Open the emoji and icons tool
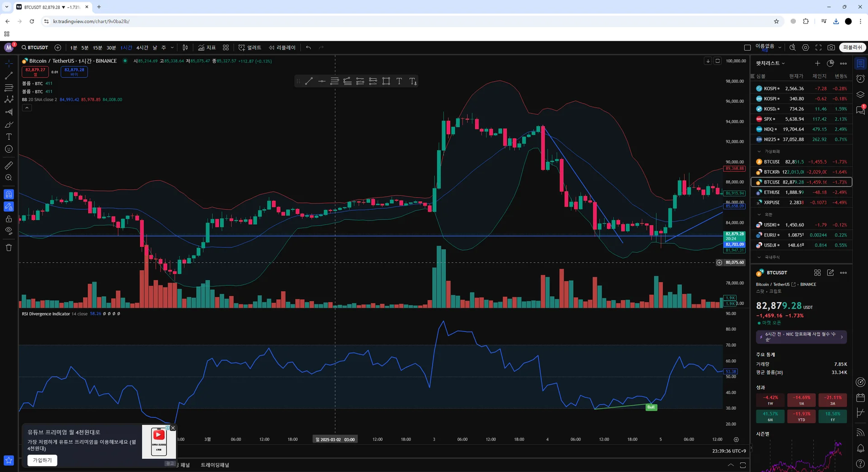Image resolution: width=868 pixels, height=472 pixels. tap(9, 149)
